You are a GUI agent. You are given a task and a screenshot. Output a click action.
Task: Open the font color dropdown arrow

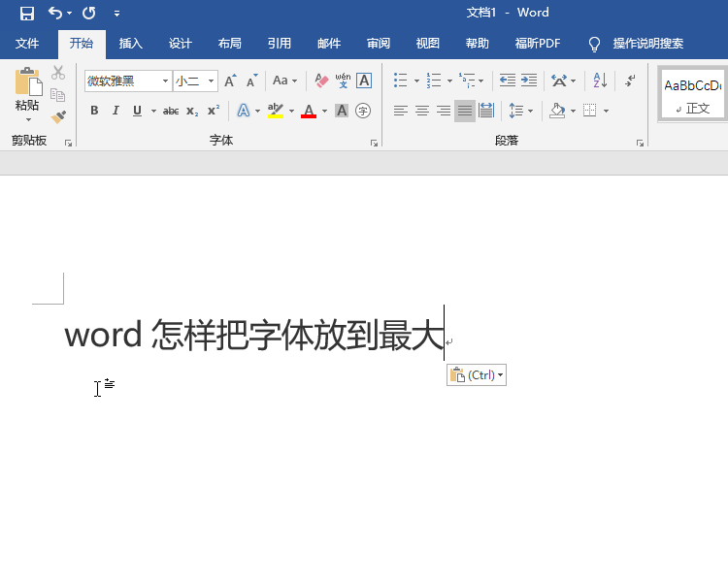324,111
